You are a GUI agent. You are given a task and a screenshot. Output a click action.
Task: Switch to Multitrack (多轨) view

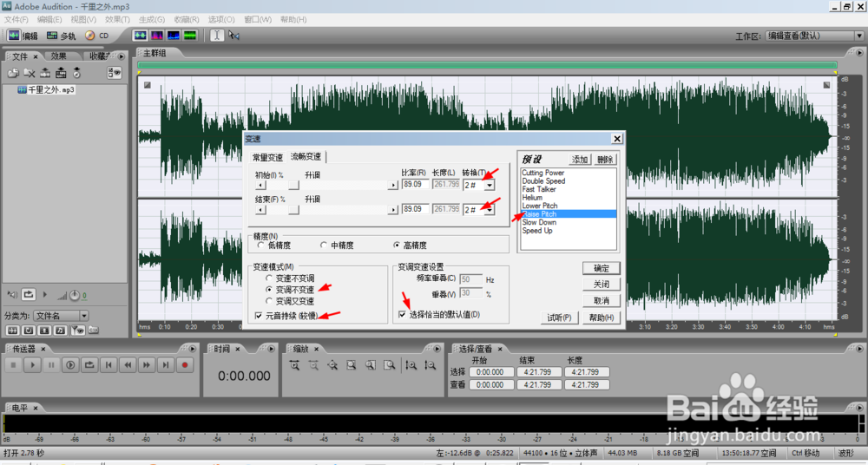tap(61, 36)
